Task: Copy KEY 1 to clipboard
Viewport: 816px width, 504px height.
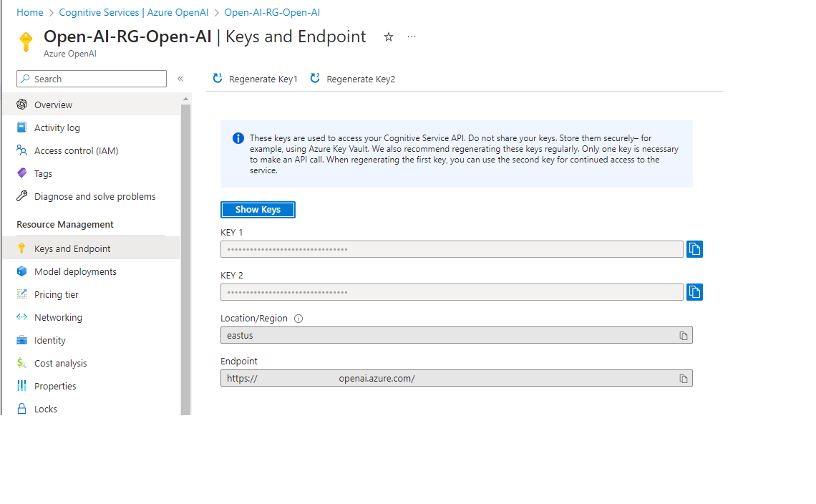Action: [694, 249]
